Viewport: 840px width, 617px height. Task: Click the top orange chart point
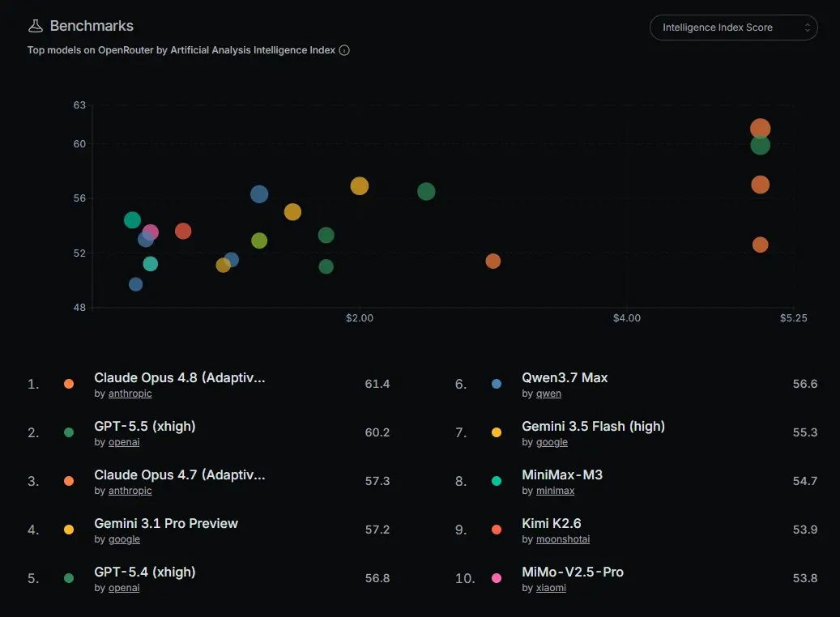[x=760, y=129]
